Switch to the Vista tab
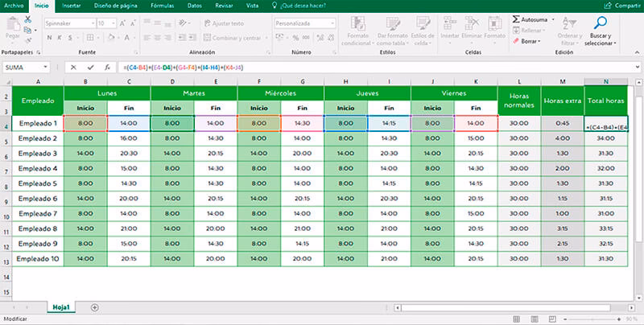Viewport: 644px width, 325px height. [252, 6]
